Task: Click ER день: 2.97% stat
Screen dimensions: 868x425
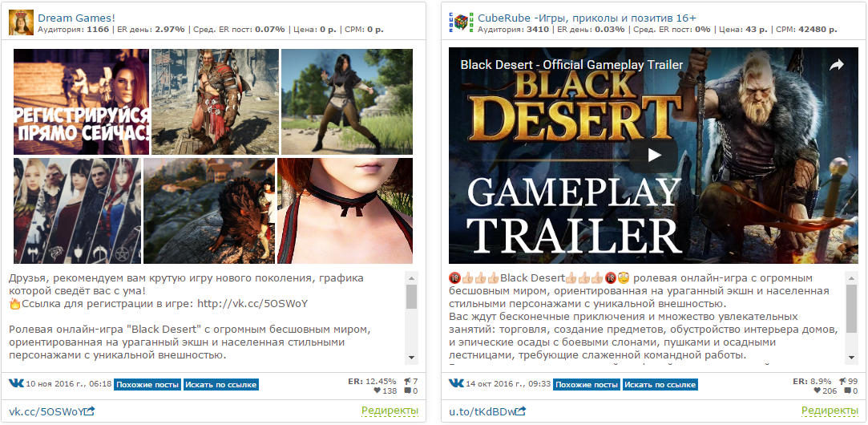Action: (x=150, y=30)
